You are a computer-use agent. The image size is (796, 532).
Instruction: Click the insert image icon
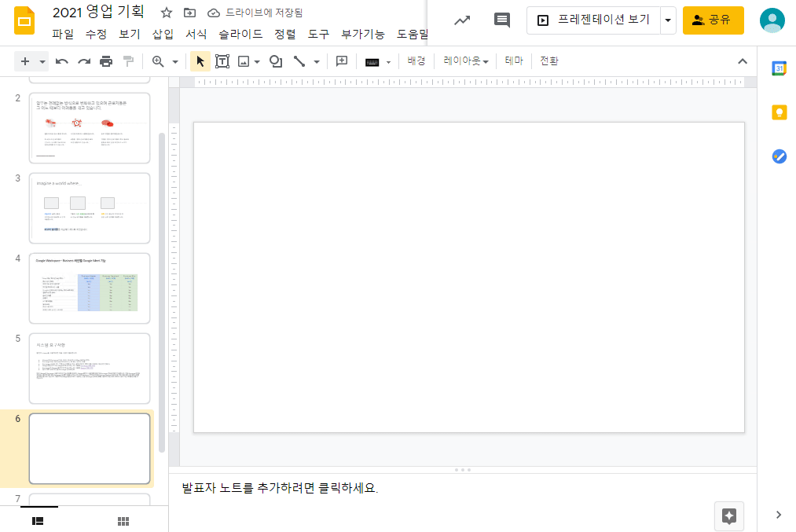pos(244,61)
